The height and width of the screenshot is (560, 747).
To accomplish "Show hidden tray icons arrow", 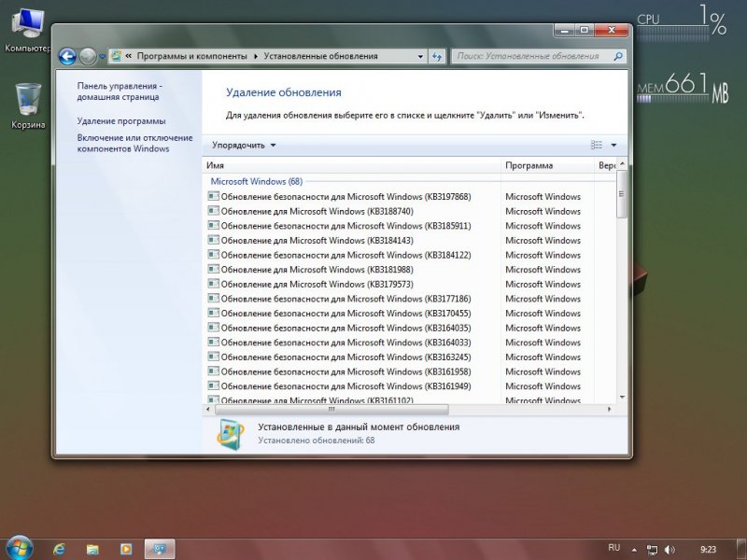I will pyautogui.click(x=634, y=550).
